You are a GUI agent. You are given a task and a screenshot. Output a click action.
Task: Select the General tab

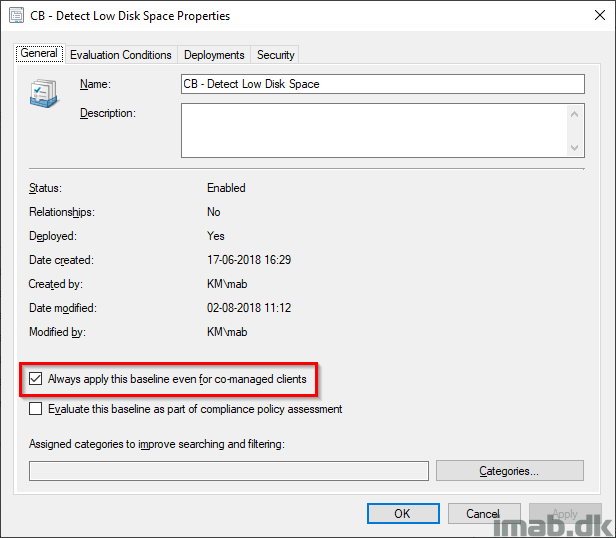tap(39, 53)
